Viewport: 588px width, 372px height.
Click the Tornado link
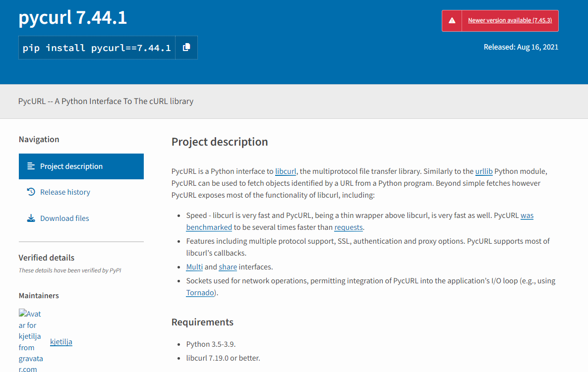point(200,292)
